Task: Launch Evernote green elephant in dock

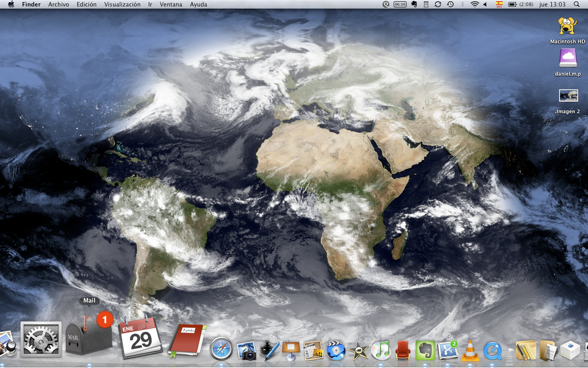Action: point(425,350)
